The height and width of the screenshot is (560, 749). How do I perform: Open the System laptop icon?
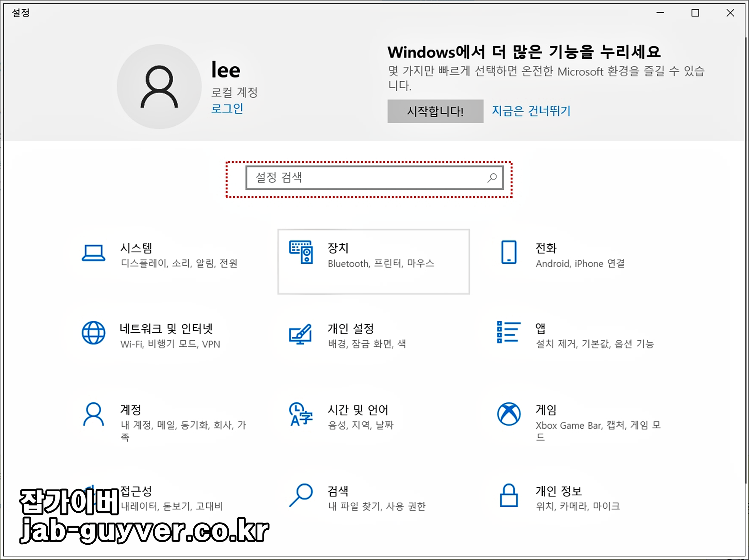[93, 253]
